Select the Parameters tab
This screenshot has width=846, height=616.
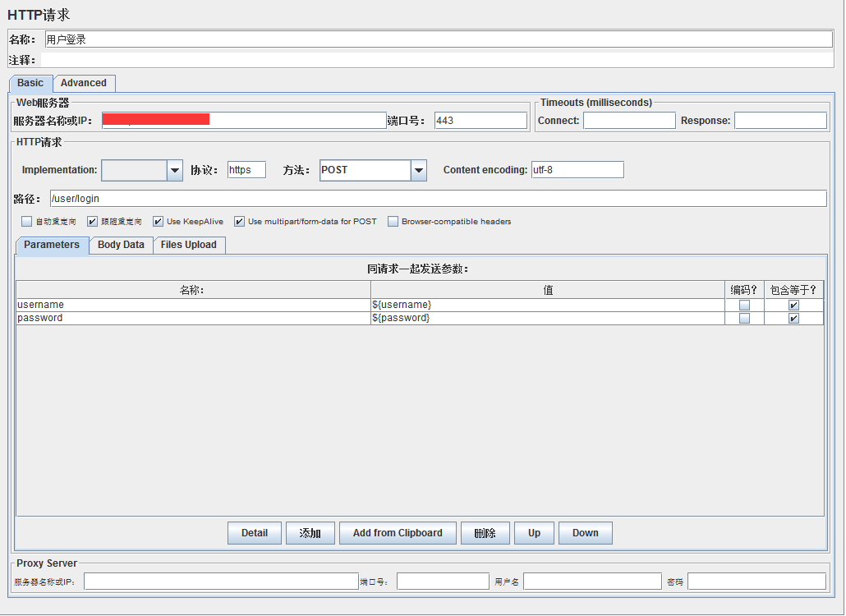tap(52, 245)
